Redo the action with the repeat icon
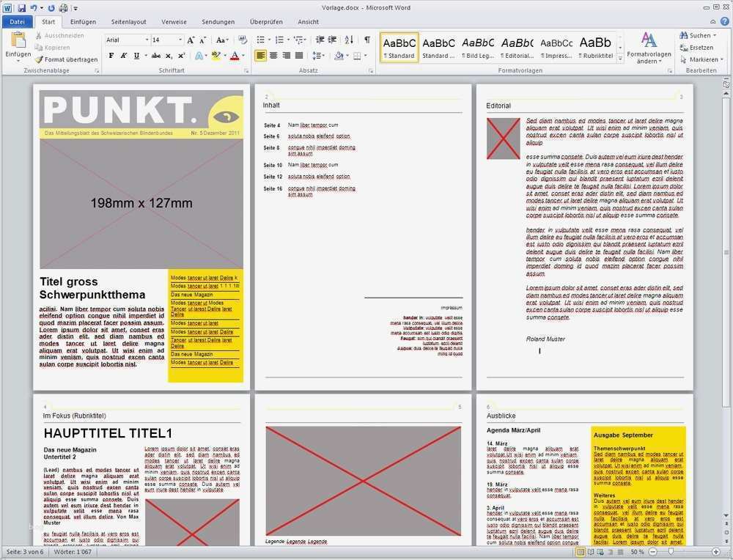The width and height of the screenshot is (733, 560). coord(51,8)
